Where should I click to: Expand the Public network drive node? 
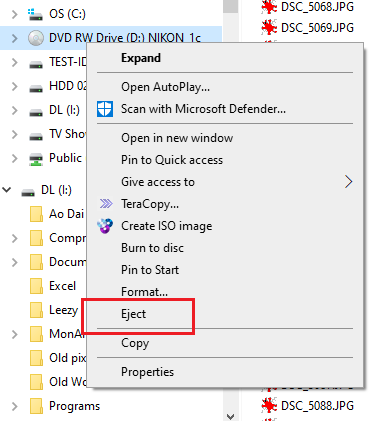pyautogui.click(x=14, y=158)
